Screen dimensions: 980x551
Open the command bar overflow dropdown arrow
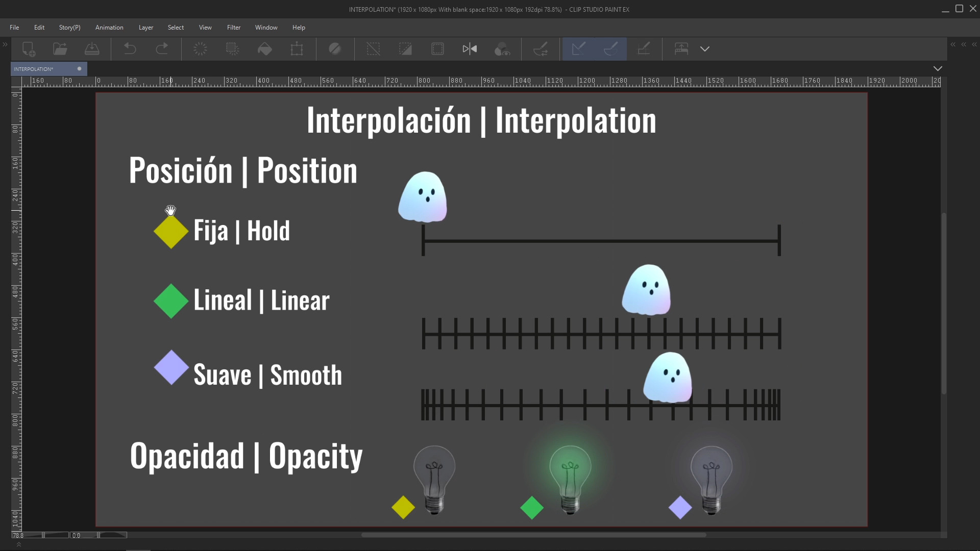click(705, 49)
